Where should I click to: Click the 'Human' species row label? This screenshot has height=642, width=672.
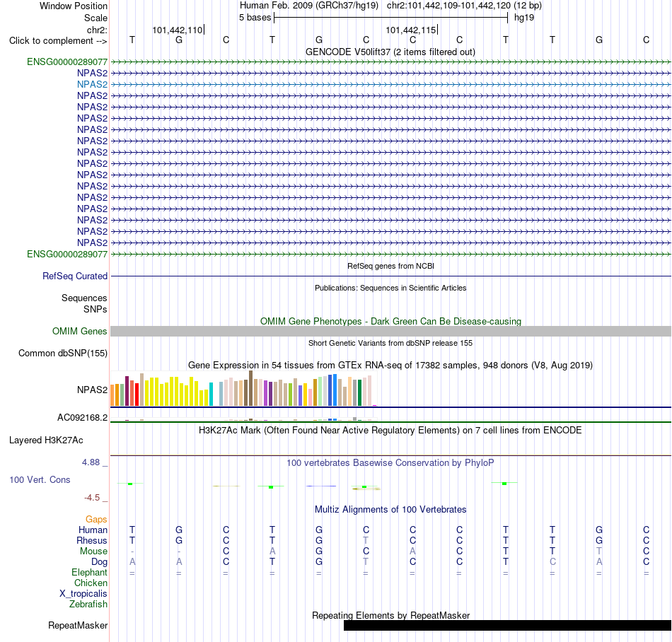pos(93,530)
